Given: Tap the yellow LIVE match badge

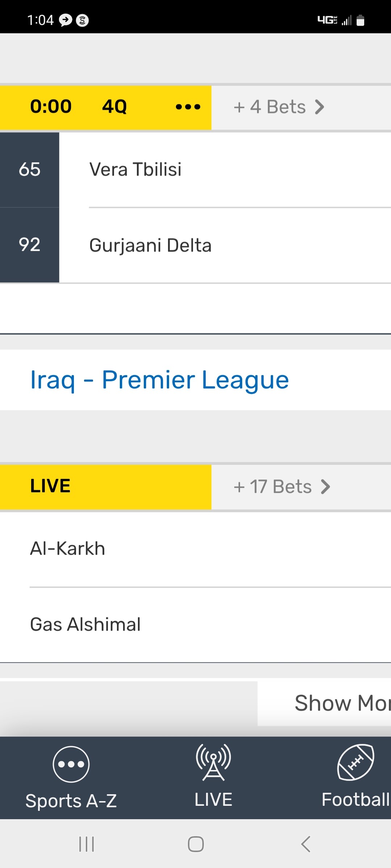Looking at the screenshot, I should click(50, 486).
